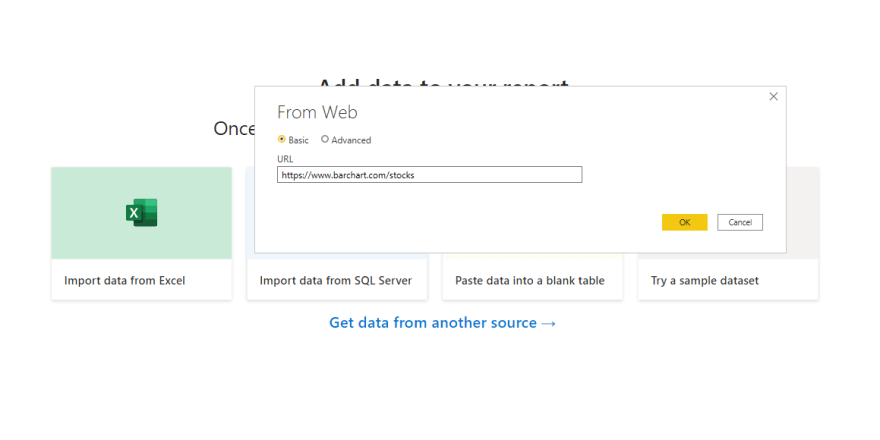Follow the Get data from another source link
The height and width of the screenshot is (440, 880).
(x=442, y=323)
